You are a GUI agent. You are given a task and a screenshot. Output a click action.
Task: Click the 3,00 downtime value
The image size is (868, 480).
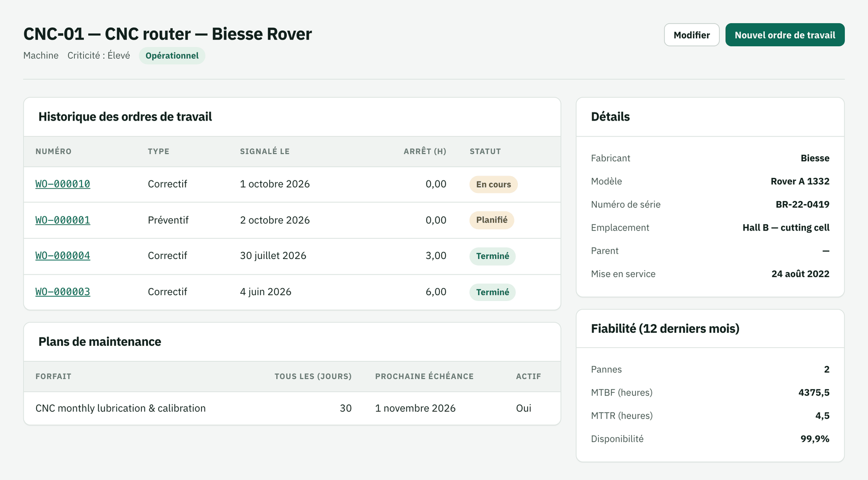[436, 256]
